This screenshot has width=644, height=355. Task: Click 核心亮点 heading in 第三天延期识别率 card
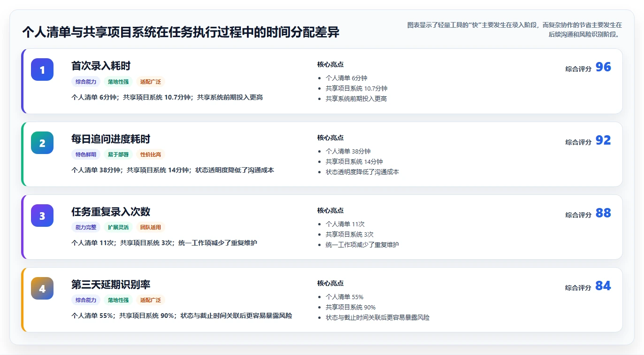pyautogui.click(x=330, y=284)
